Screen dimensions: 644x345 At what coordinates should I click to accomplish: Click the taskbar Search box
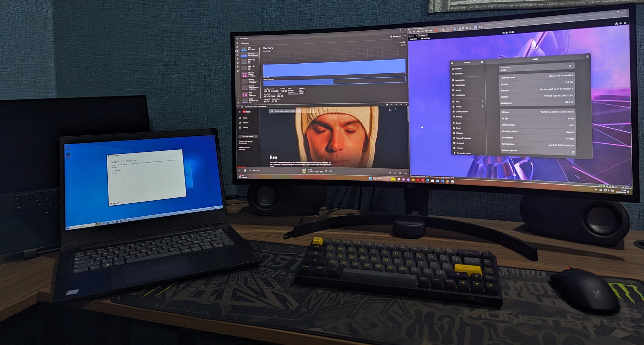[x=384, y=179]
